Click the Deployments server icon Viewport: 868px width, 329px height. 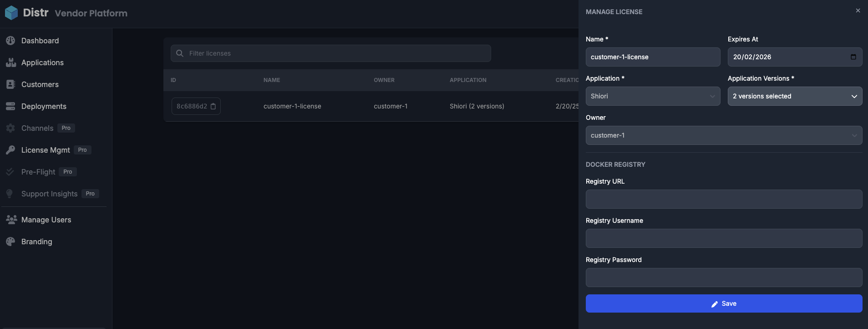10,106
